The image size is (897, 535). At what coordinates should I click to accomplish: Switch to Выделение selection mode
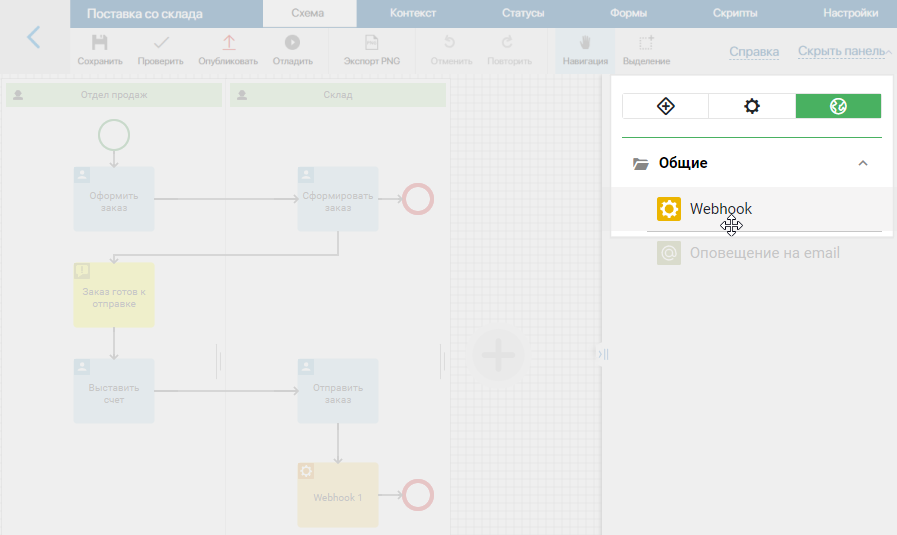(646, 50)
